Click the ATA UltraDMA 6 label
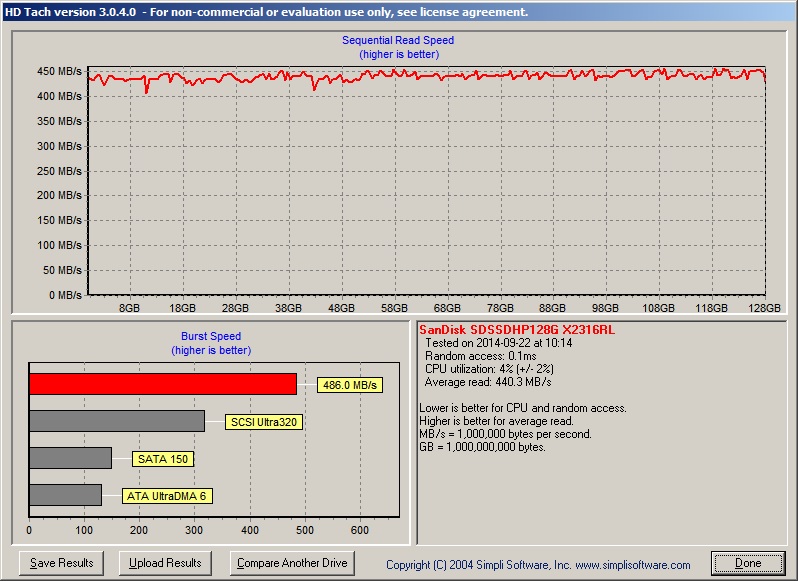 click(167, 496)
